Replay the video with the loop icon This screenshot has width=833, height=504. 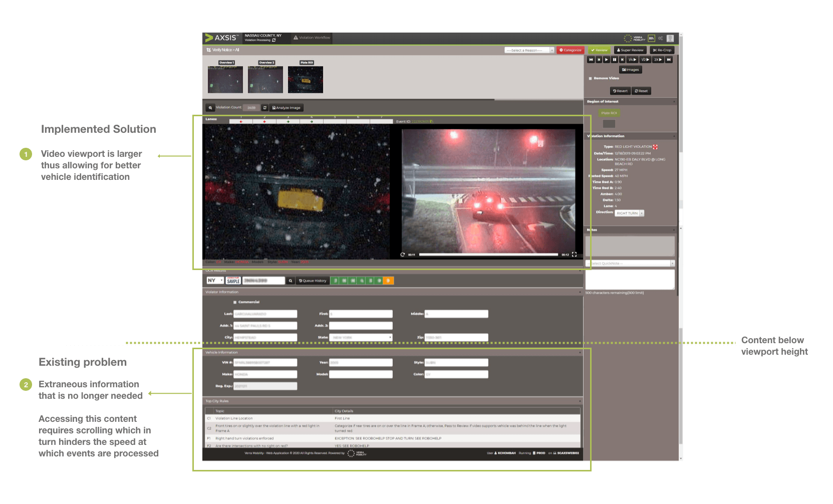click(402, 255)
